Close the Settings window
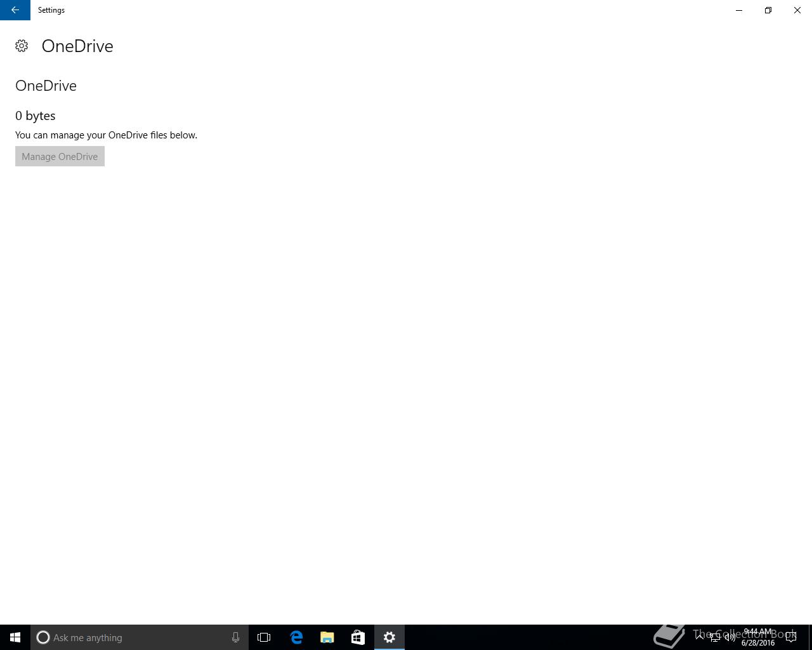The image size is (812, 650). [797, 10]
